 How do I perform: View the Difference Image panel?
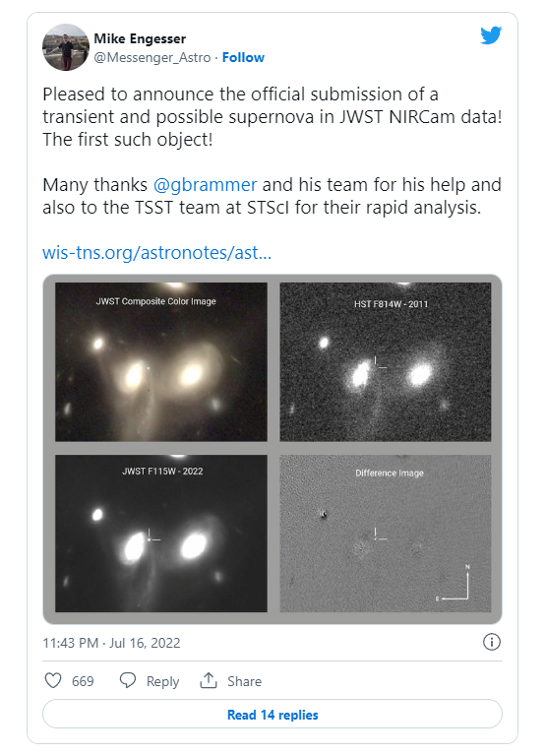[386, 534]
